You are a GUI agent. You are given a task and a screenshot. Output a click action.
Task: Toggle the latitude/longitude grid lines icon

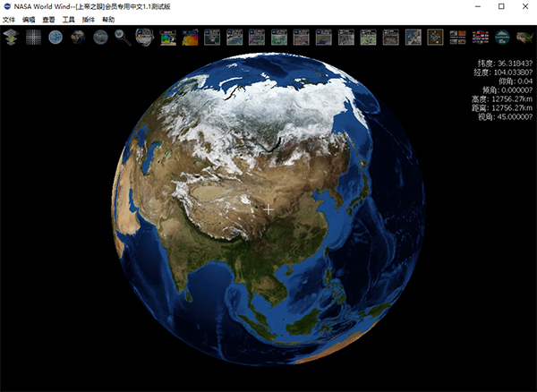[33, 37]
